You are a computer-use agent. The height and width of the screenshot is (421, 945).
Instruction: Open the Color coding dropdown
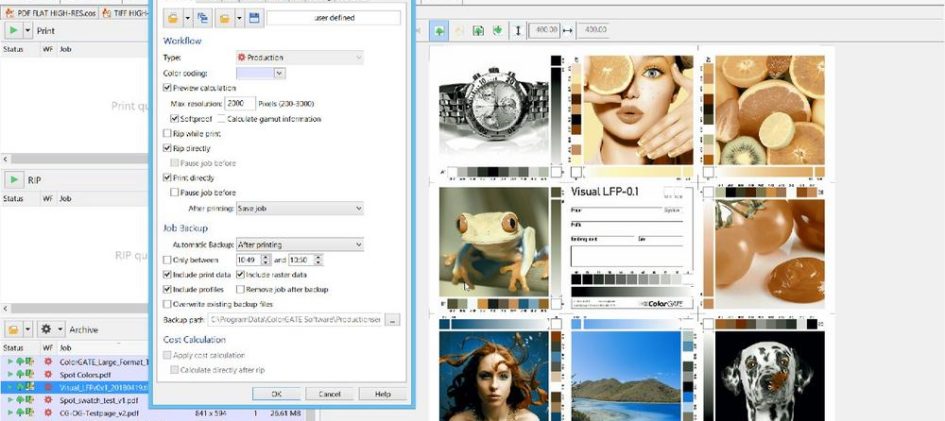pyautogui.click(x=279, y=73)
